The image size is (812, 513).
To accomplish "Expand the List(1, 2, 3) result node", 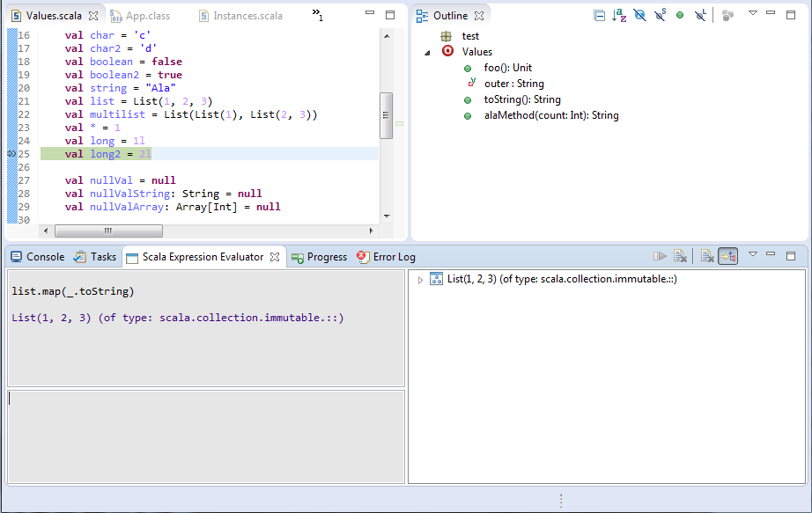I will 420,280.
